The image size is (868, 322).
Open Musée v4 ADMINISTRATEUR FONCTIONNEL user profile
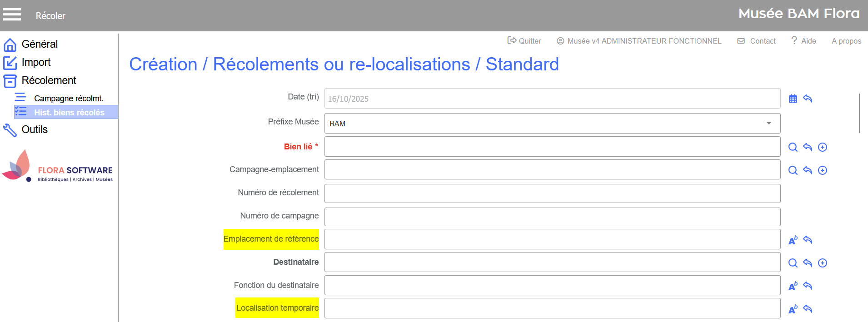pos(639,41)
